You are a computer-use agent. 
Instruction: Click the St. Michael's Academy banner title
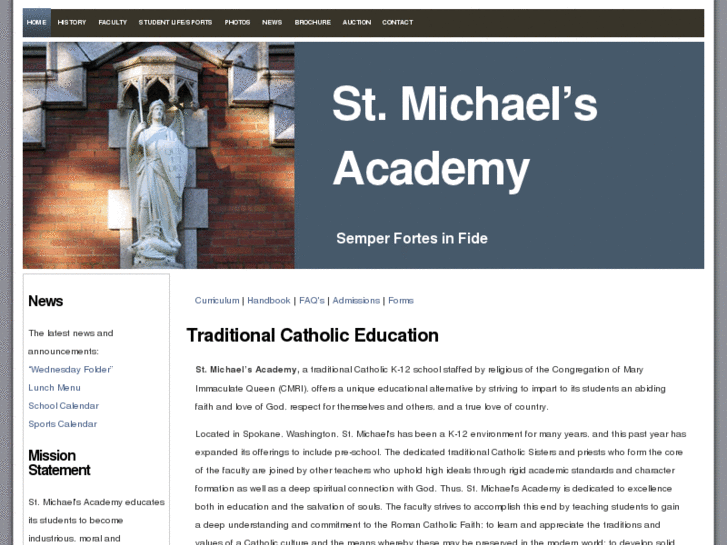465,137
